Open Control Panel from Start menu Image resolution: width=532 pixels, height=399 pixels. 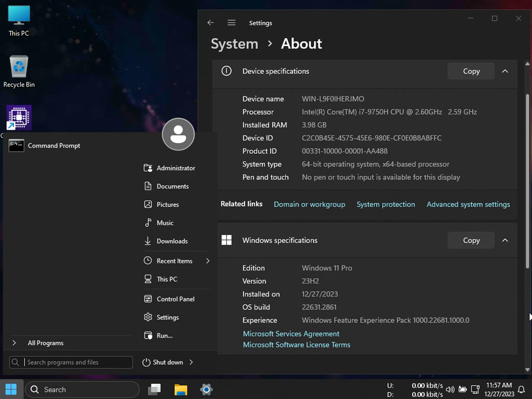tap(175, 299)
